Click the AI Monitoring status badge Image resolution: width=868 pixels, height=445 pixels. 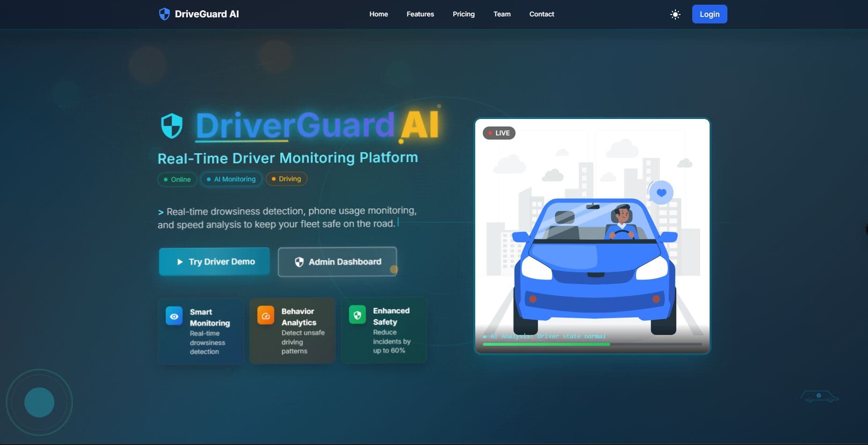(231, 179)
